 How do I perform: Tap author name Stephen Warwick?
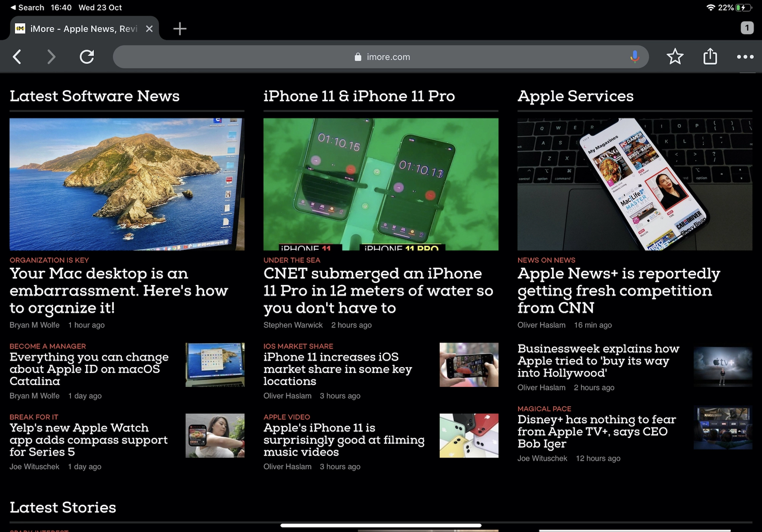pos(293,325)
